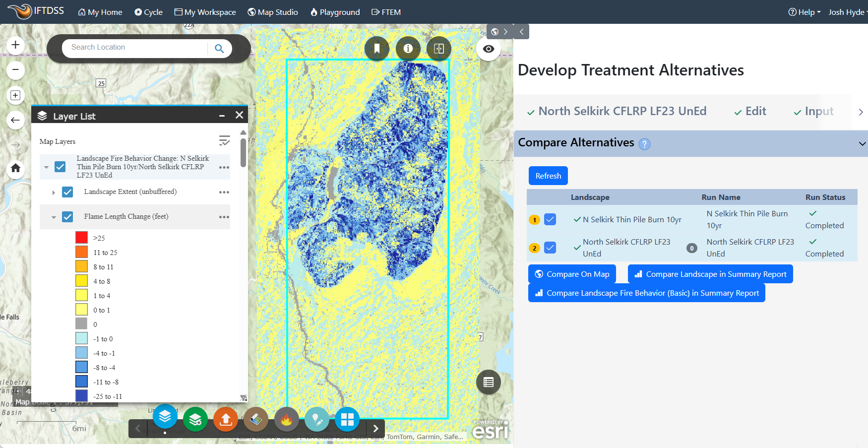Expand Landscape Extent (unbuffered) layer
Screen dimensions: 868x448
click(x=54, y=192)
